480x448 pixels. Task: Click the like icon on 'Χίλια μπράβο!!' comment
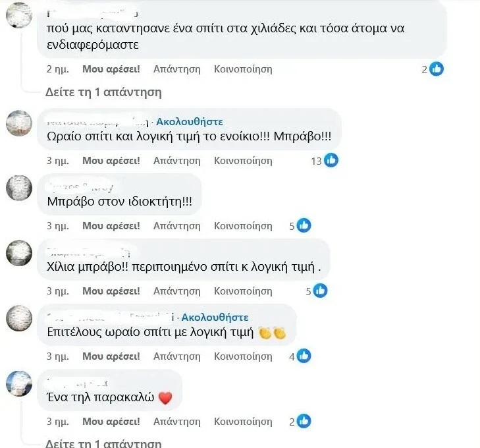(320, 291)
